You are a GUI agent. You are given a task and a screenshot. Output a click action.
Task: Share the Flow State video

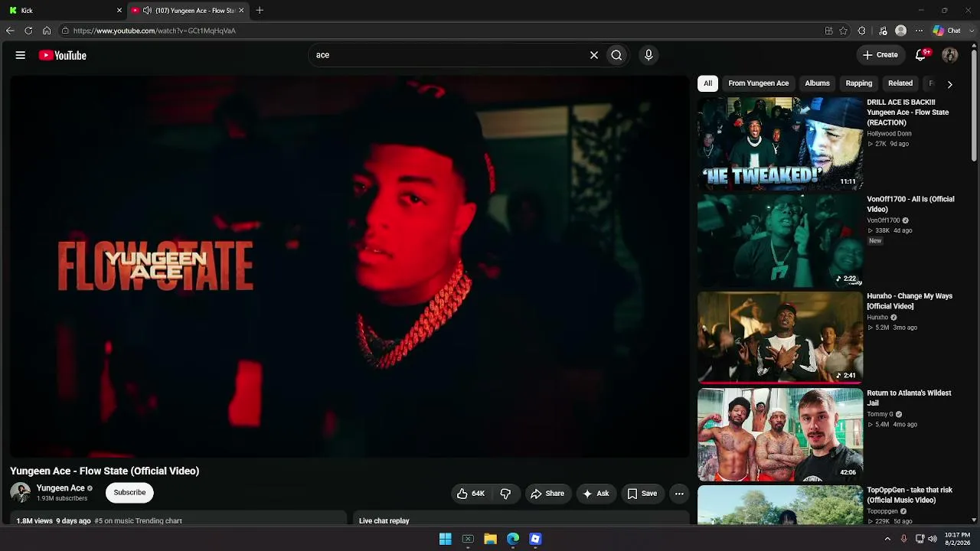tap(547, 494)
